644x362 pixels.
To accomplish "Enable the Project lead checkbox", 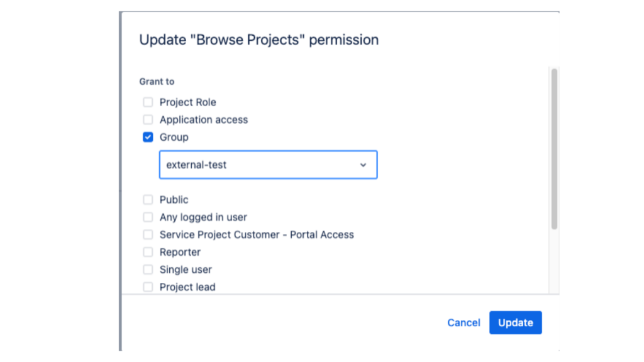I will [x=148, y=287].
